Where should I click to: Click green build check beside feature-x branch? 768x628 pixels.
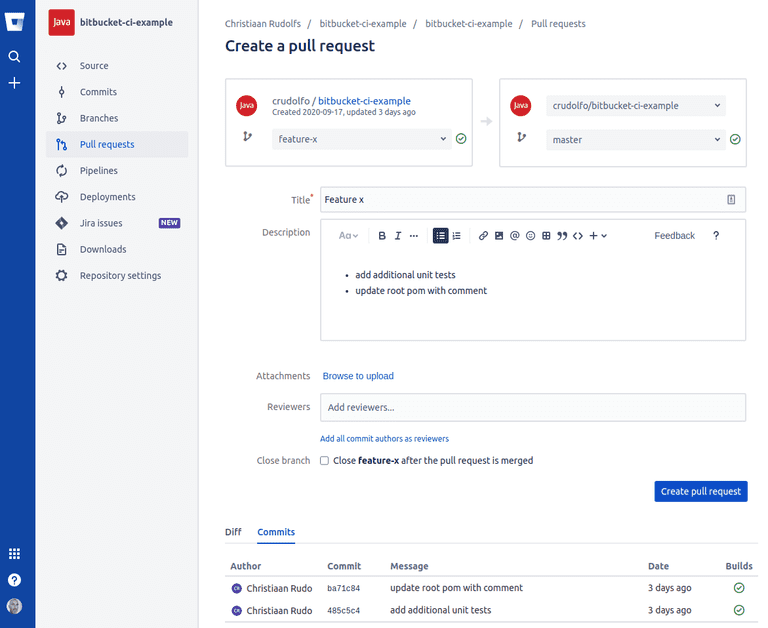pos(461,139)
